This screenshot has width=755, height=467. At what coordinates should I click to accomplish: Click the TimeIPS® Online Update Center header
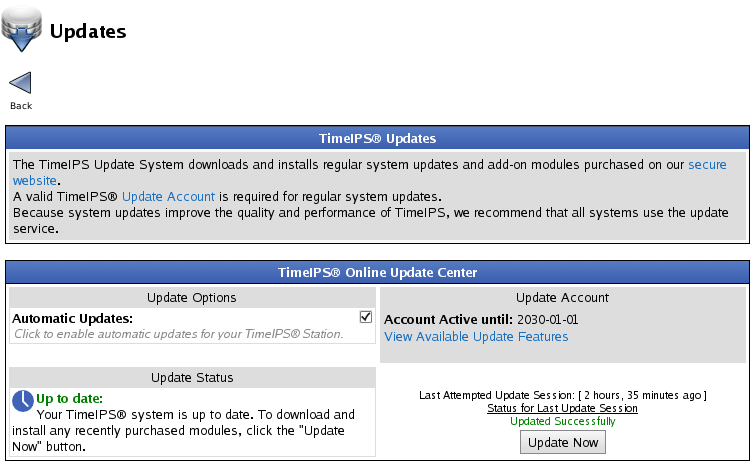click(x=378, y=272)
